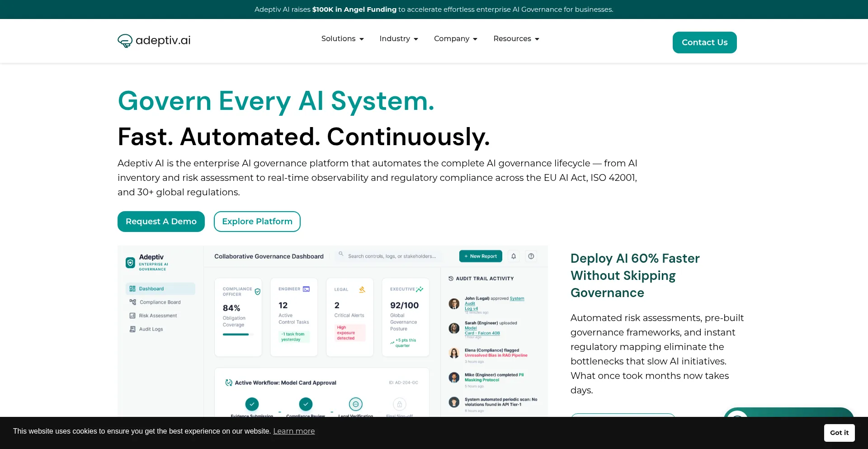The height and width of the screenshot is (449, 868).
Task: Select Compliance Board in the sidebar
Action: pyautogui.click(x=160, y=302)
